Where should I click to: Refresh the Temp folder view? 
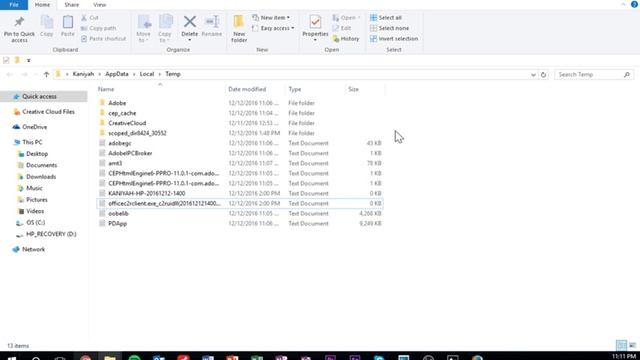coord(543,75)
